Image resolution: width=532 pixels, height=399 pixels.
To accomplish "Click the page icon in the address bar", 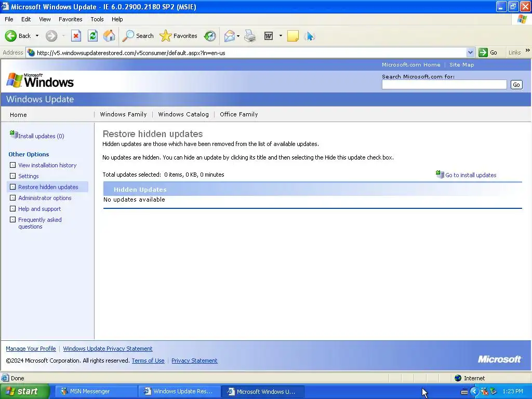I will (31, 52).
